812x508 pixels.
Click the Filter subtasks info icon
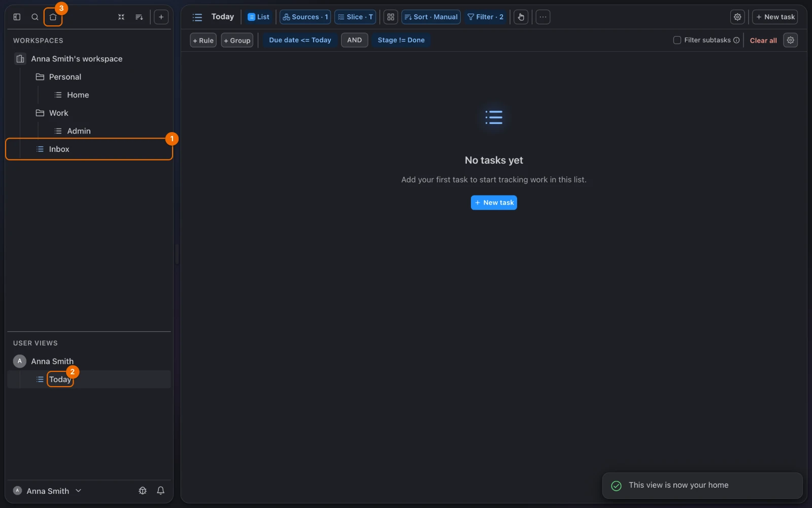(736, 40)
